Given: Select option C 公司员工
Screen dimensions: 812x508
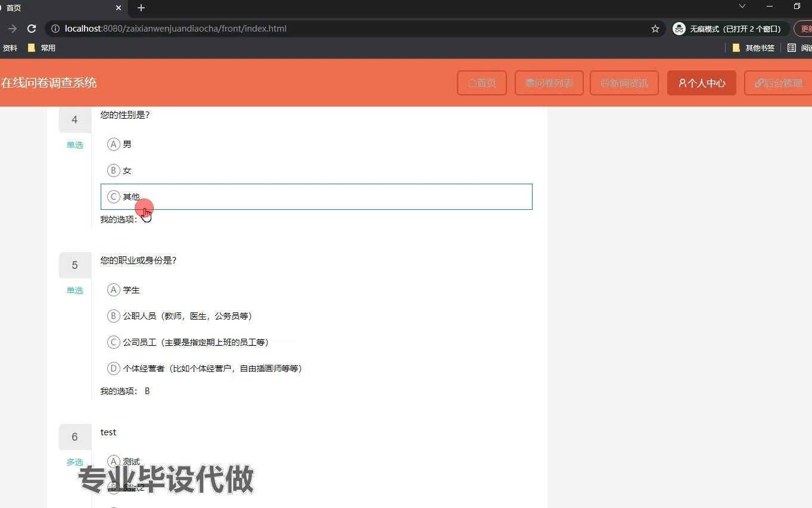Looking at the screenshot, I should click(316, 342).
